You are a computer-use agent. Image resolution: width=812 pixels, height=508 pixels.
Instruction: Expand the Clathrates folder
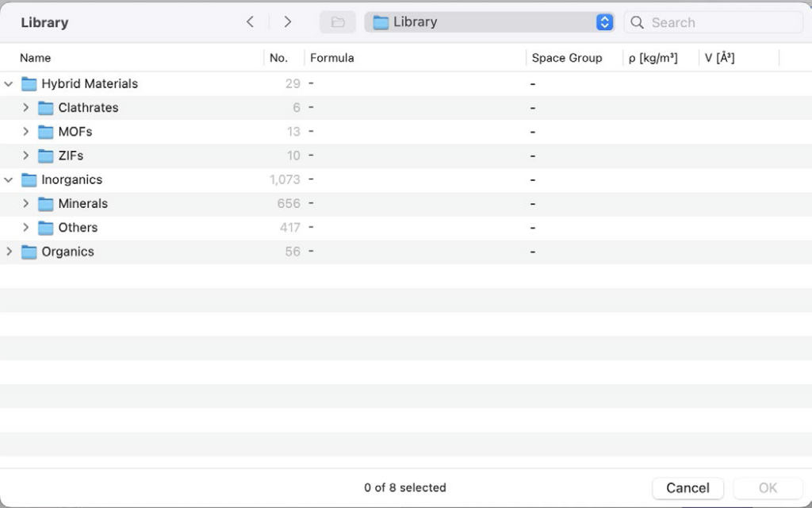25,108
